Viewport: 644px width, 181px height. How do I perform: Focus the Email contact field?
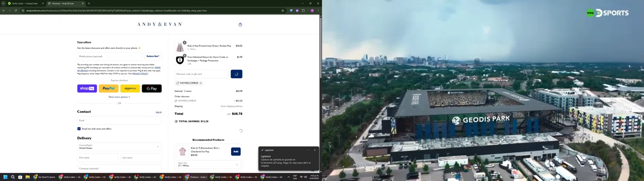[119, 121]
